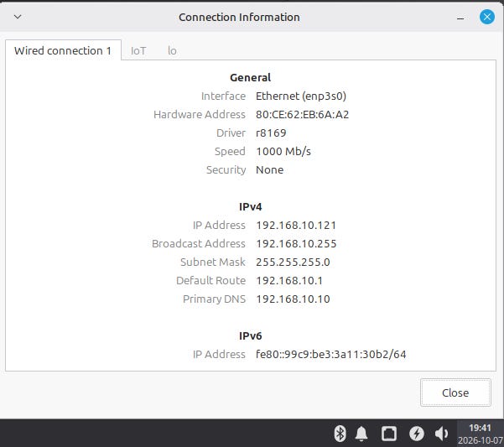The width and height of the screenshot is (504, 447).
Task: Open the window menu chevron in title bar
Action: [x=18, y=17]
